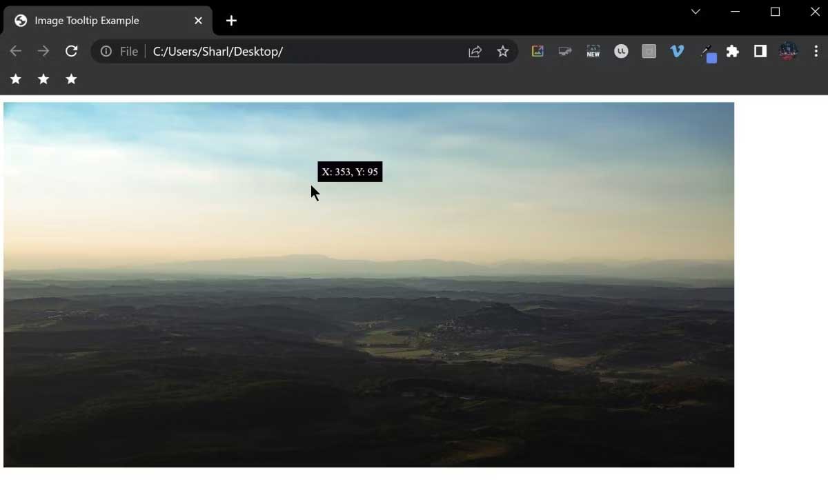View site information icon beside File
The width and height of the screenshot is (828, 504).
click(106, 51)
